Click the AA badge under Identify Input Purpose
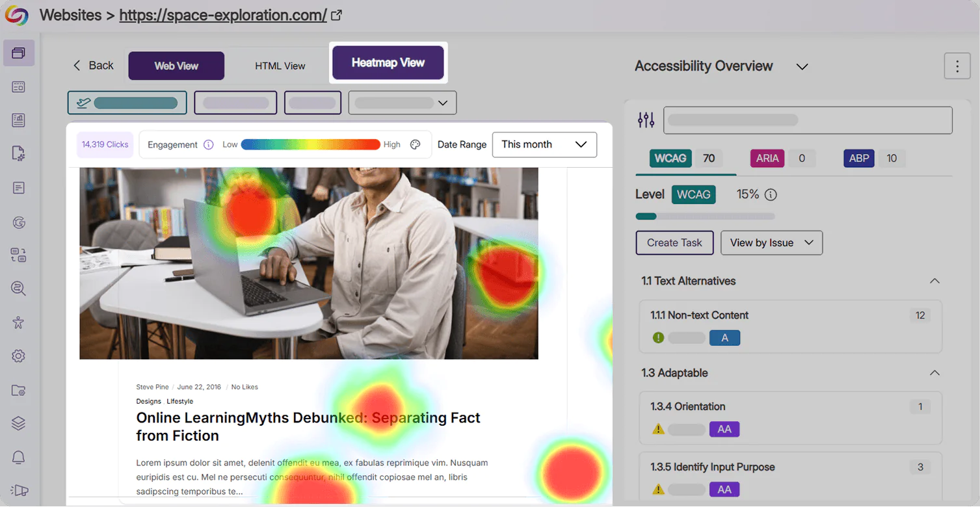 [724, 489]
